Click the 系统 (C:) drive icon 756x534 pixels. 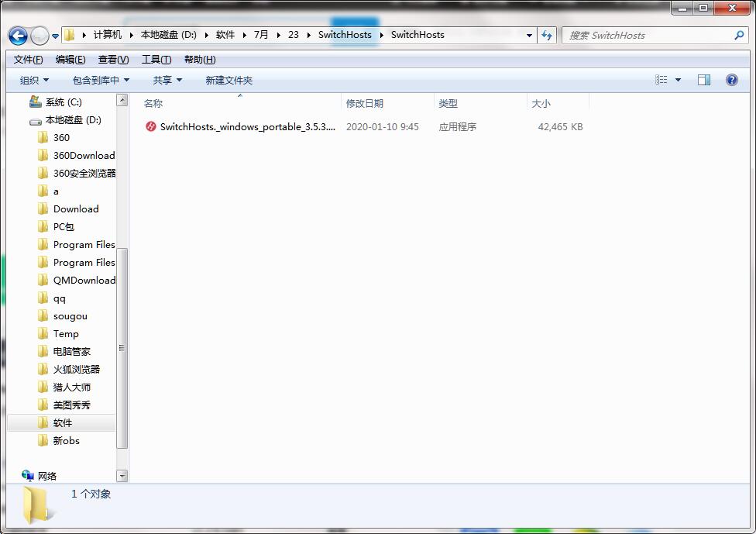pos(35,102)
